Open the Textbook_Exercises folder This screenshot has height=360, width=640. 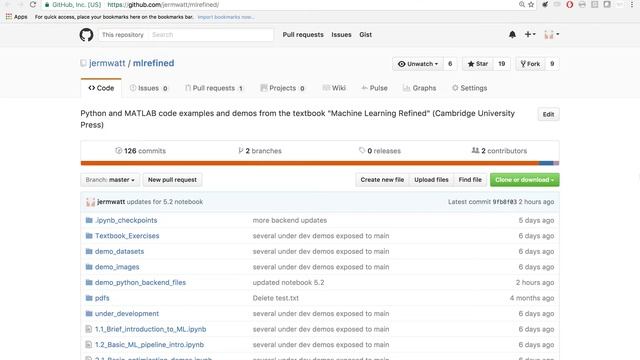[127, 236]
